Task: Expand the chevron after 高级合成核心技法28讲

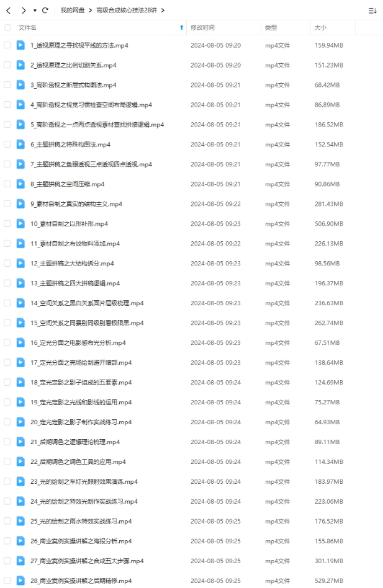Action: [163, 11]
